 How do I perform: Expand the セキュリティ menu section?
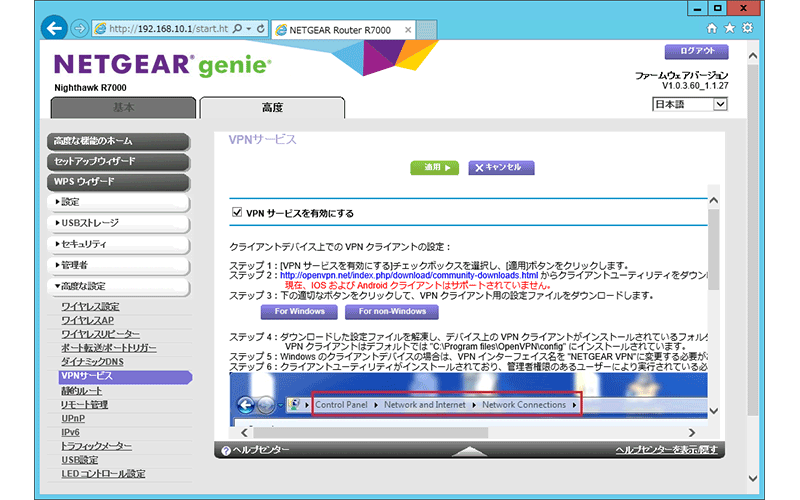pyautogui.click(x=118, y=243)
